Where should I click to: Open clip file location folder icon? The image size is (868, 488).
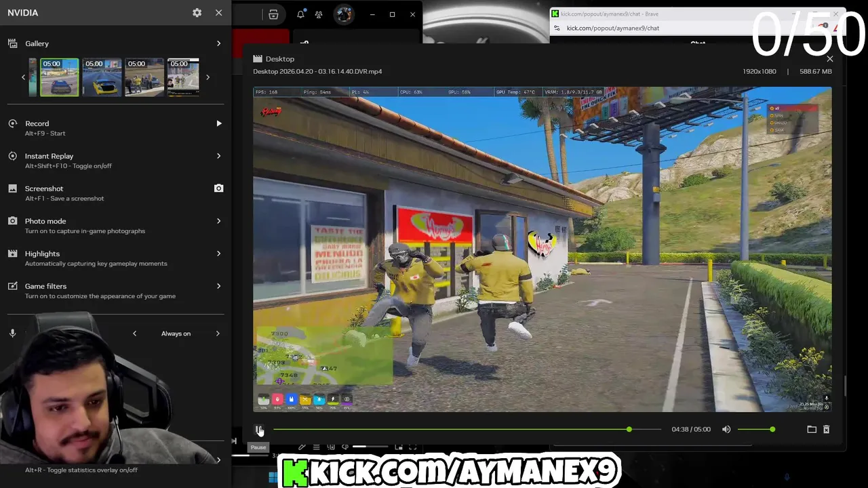812,430
